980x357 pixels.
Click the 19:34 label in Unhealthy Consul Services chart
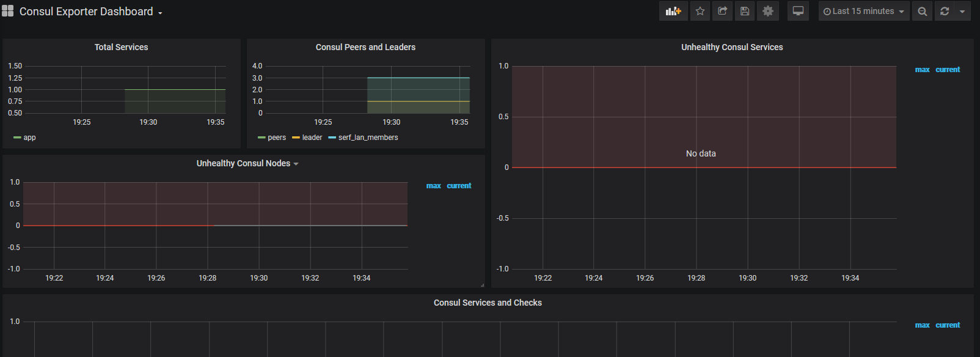[850, 278]
